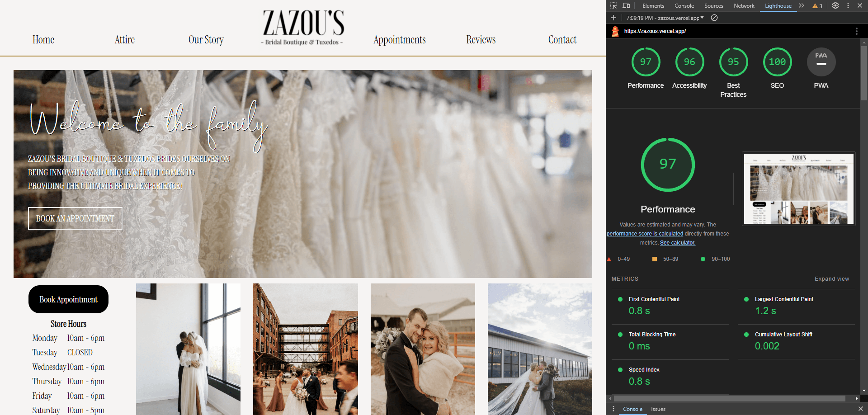Open the DevTools customize three-dot menu
This screenshot has width=868, height=415.
point(848,6)
